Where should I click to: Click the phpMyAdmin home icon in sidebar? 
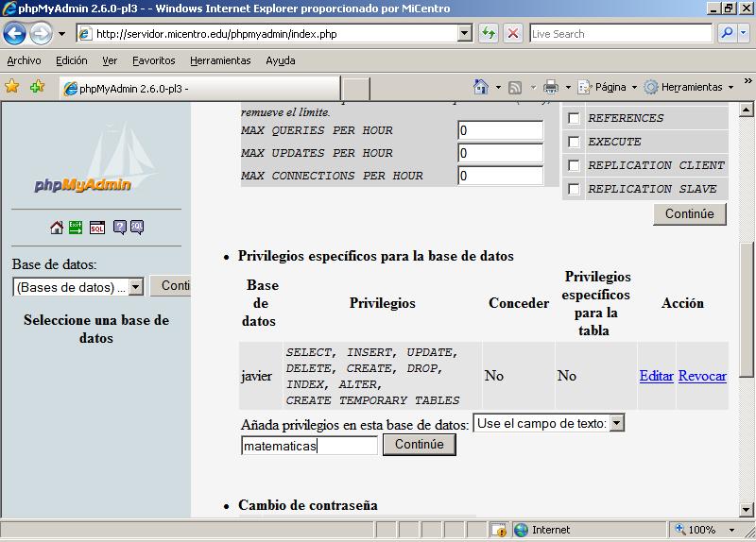tap(57, 228)
